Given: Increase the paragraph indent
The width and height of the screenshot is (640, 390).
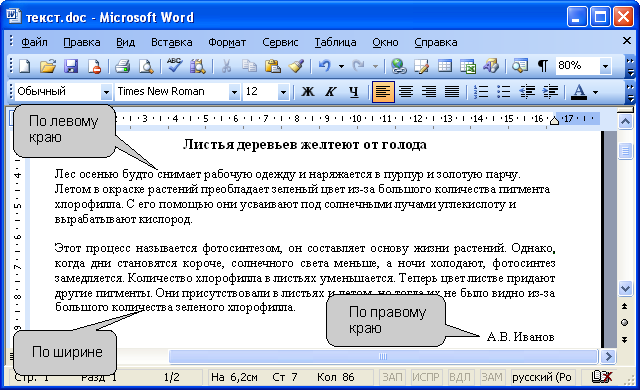Looking at the screenshot, I should click(550, 92).
